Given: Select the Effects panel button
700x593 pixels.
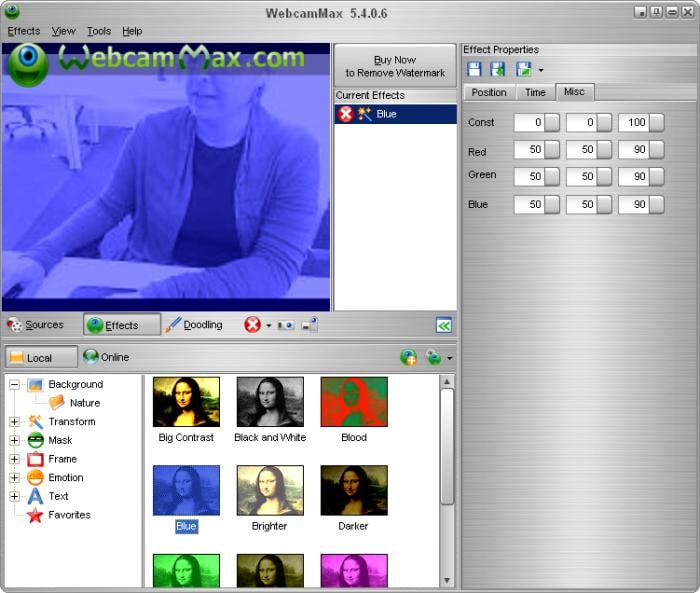Looking at the screenshot, I should click(121, 325).
